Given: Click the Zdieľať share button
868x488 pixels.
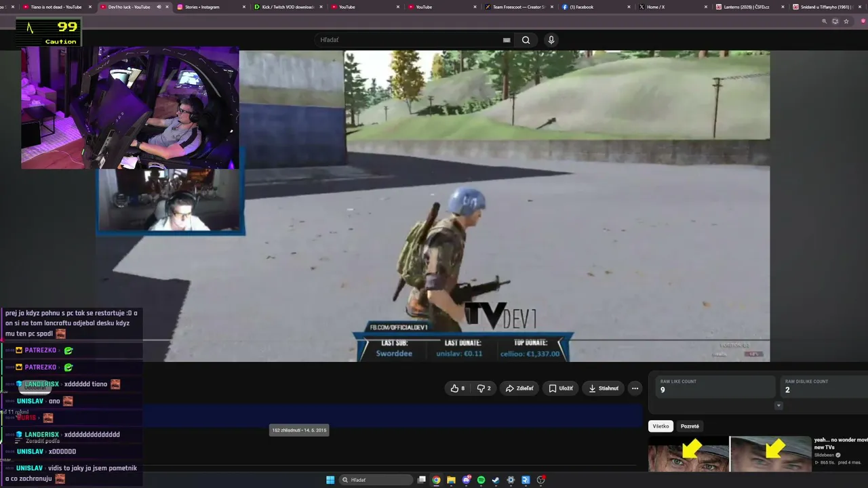Looking at the screenshot, I should 519,388.
